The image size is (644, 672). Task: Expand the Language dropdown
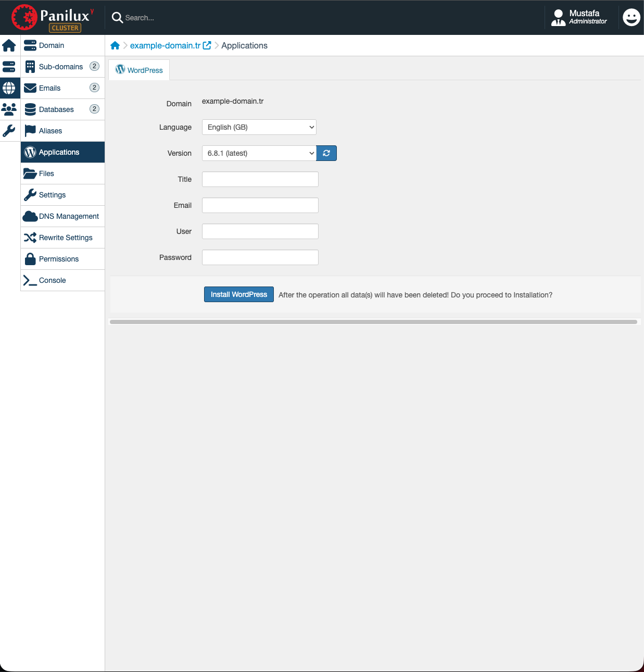259,127
